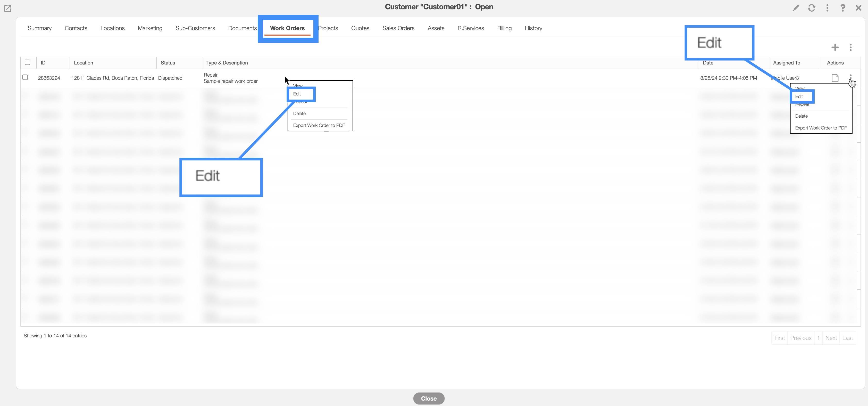Click the plus icon to add work order
The image size is (868, 406).
pyautogui.click(x=835, y=47)
